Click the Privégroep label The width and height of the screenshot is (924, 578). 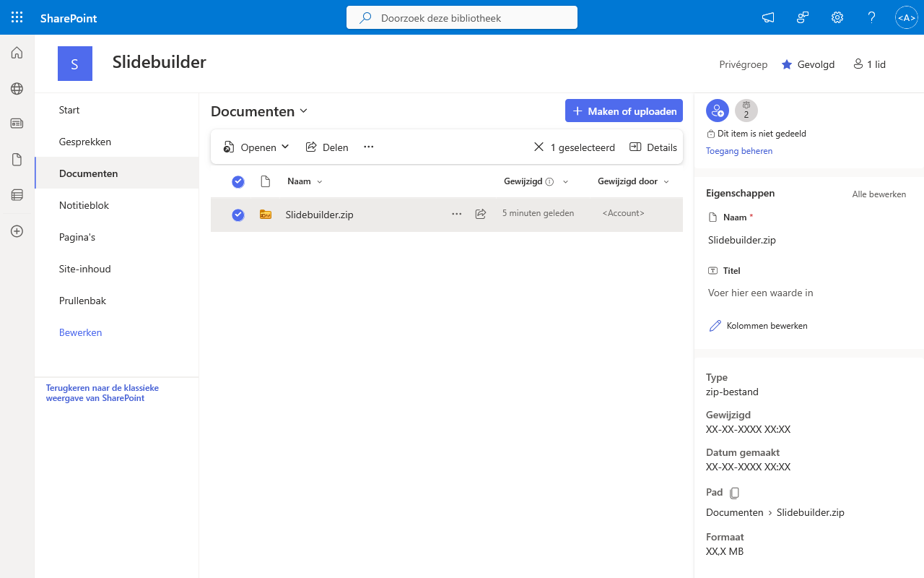[x=744, y=64]
